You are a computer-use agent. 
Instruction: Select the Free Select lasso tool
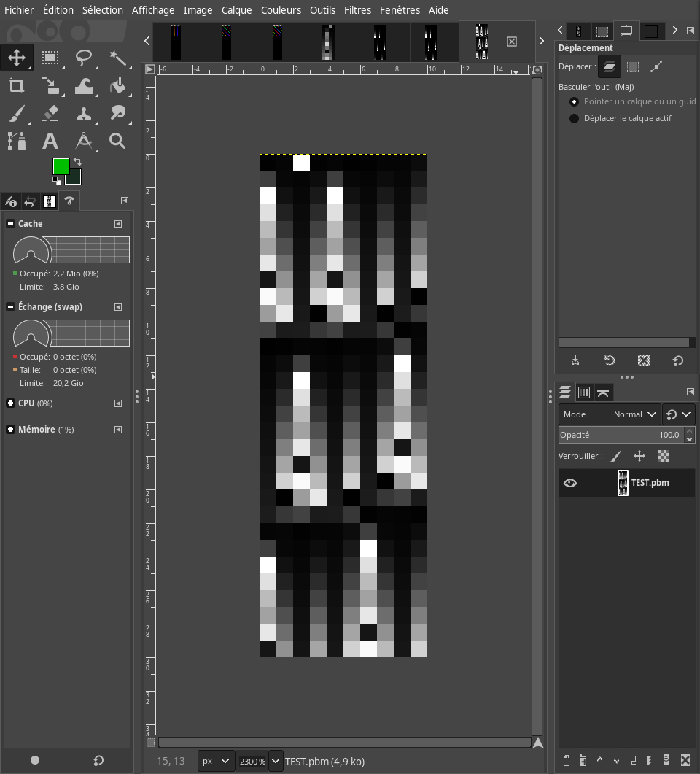coord(84,58)
